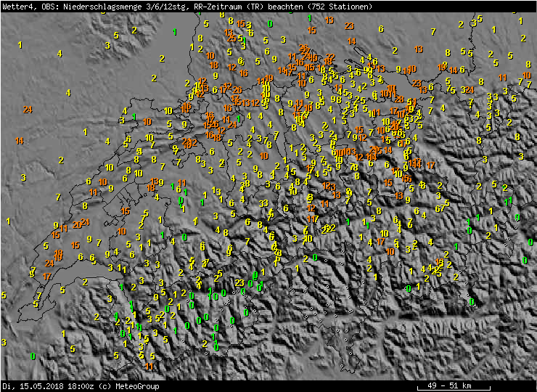Click the southernmost orange '11' station marker

pos(149,366)
